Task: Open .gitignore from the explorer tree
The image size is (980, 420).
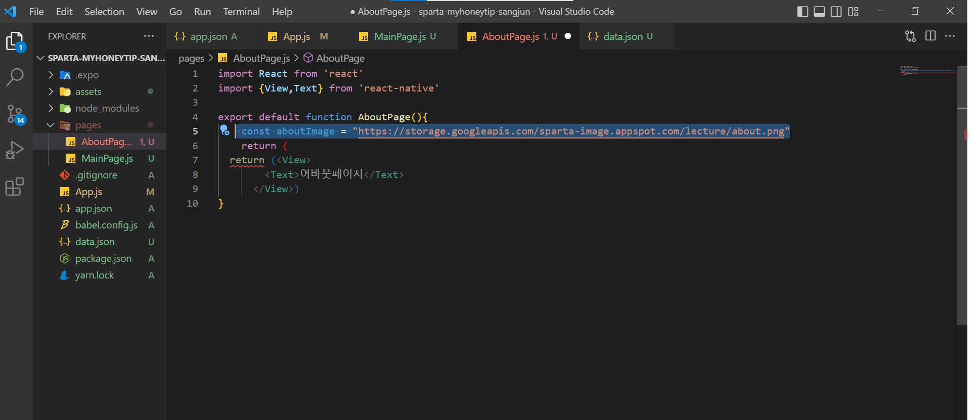Action: click(x=100, y=175)
